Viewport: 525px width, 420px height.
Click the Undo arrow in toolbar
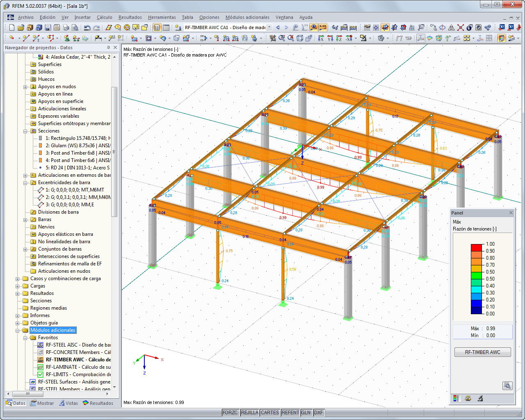[87, 27]
